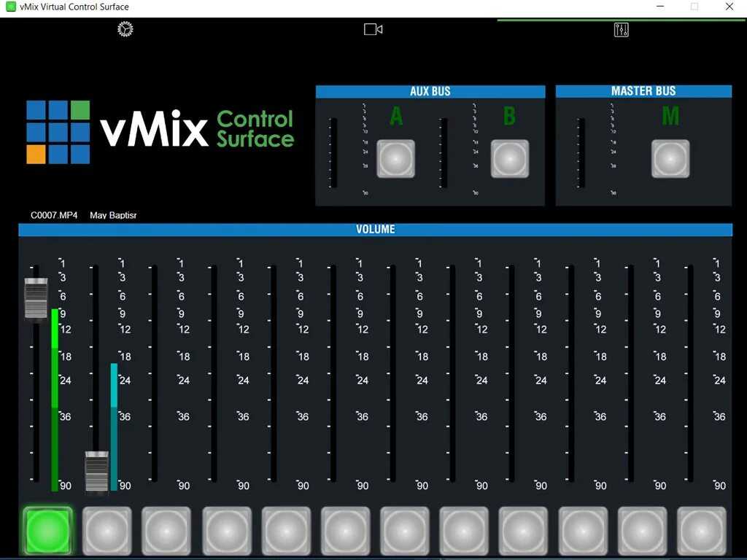Click the vMix app icon in title bar

coord(10,7)
